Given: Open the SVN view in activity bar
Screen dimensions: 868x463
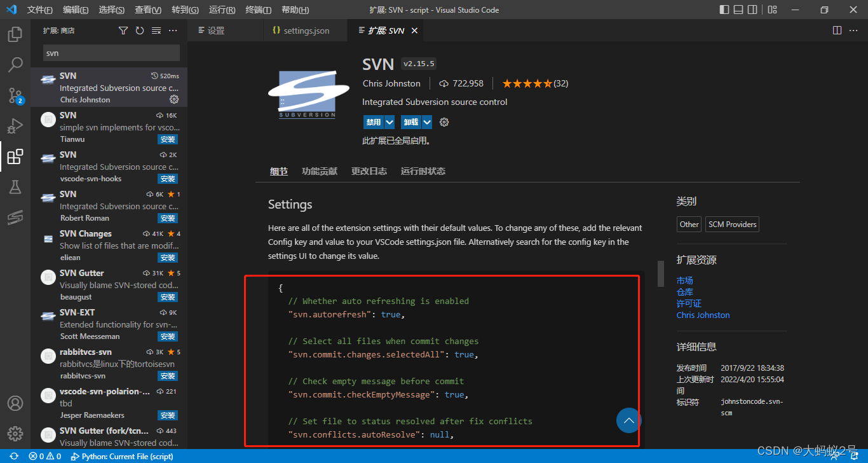Looking at the screenshot, I should 15,218.
